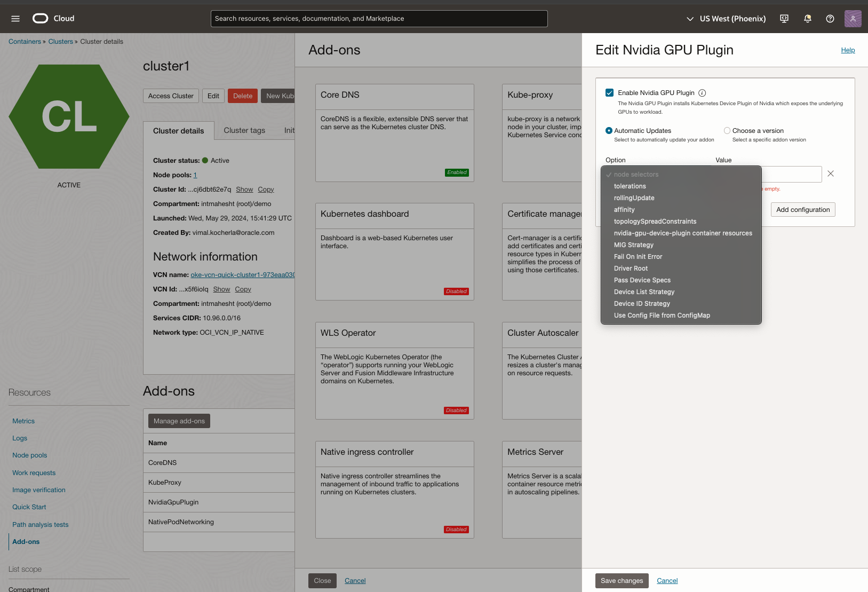868x592 pixels.
Task: Select the Choose a version radio option
Action: [x=727, y=131]
